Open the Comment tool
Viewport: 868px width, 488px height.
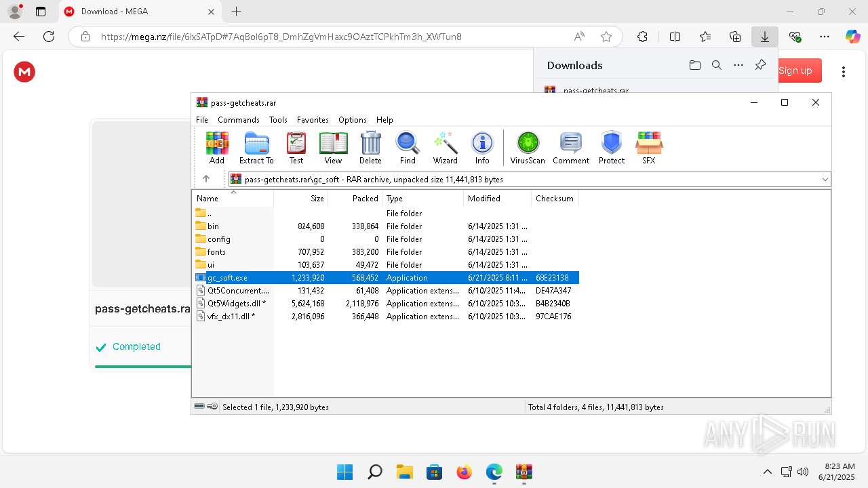[571, 148]
